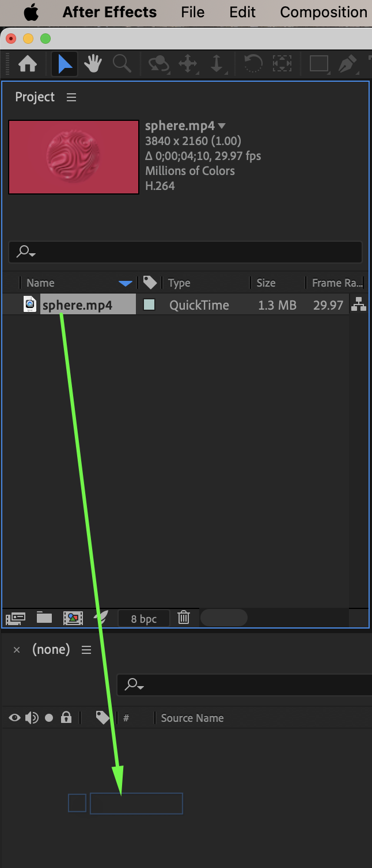Create a new composition icon
Image resolution: width=372 pixels, height=868 pixels.
pyautogui.click(x=73, y=618)
